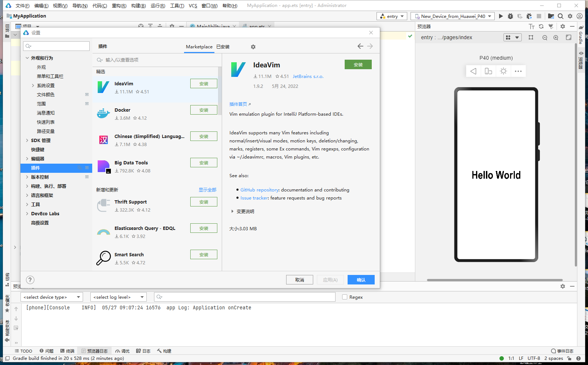The height and width of the screenshot is (365, 588).
Task: Click the user account avatar icon
Action: tap(580, 16)
